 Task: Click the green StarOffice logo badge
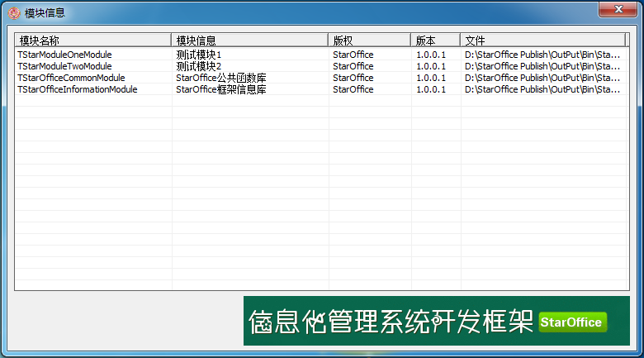coord(572,322)
